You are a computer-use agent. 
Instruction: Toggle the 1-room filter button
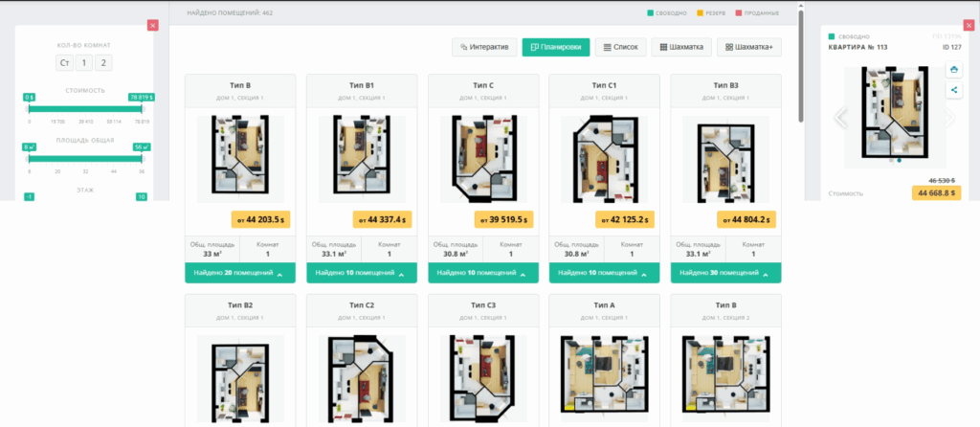tap(84, 63)
